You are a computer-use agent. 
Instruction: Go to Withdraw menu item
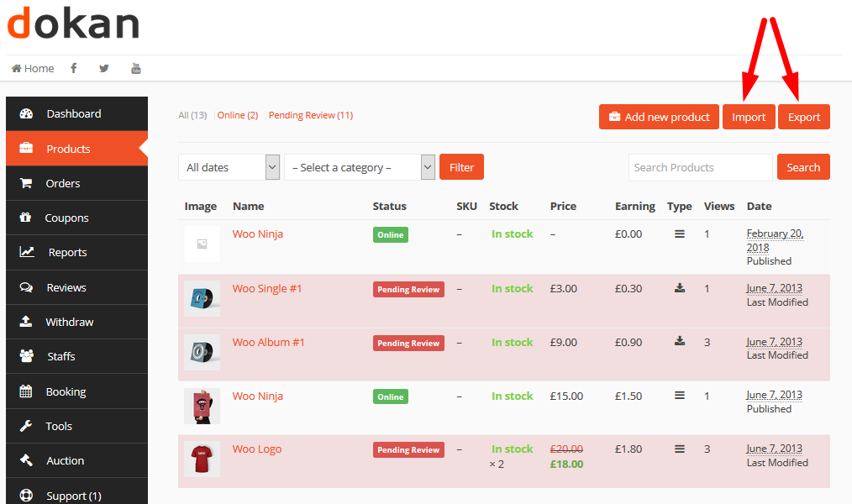pyautogui.click(x=76, y=322)
